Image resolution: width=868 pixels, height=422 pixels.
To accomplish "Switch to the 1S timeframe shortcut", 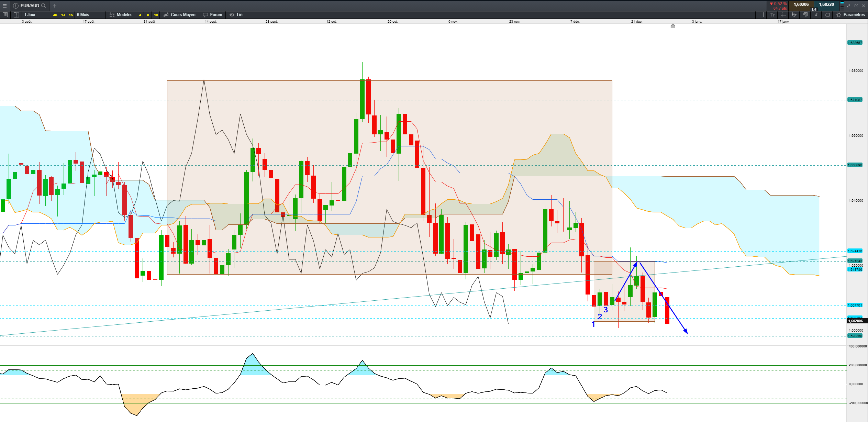I will [x=71, y=15].
